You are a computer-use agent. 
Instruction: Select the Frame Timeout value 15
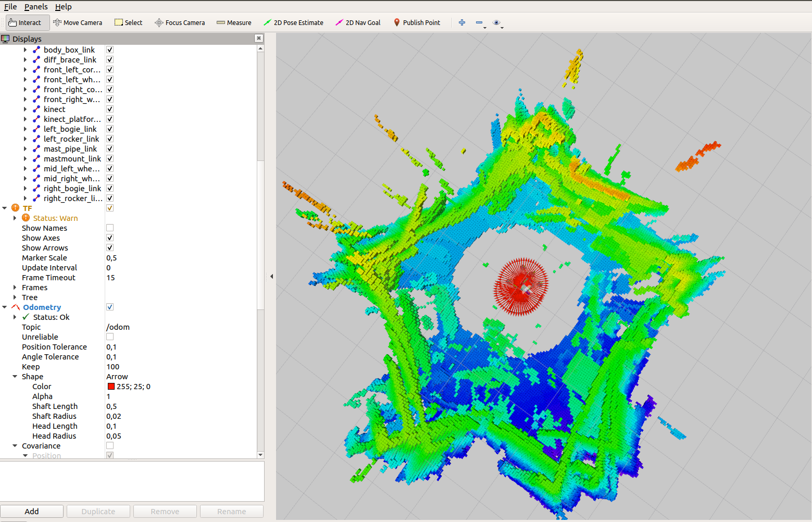click(181, 277)
